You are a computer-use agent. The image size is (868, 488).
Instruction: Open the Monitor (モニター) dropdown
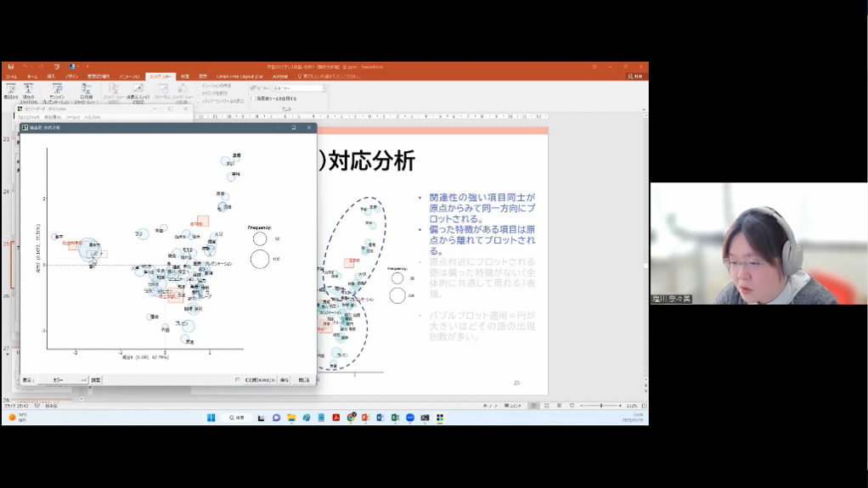tap(298, 88)
